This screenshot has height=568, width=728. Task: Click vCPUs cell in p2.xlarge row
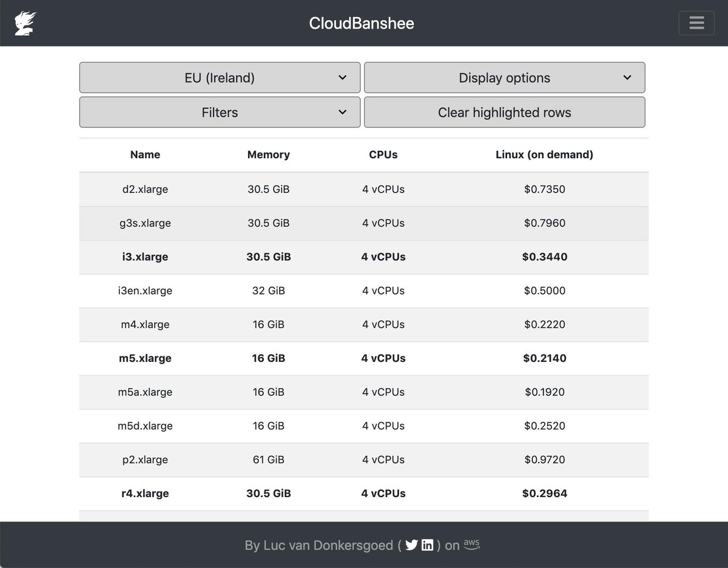click(x=383, y=459)
